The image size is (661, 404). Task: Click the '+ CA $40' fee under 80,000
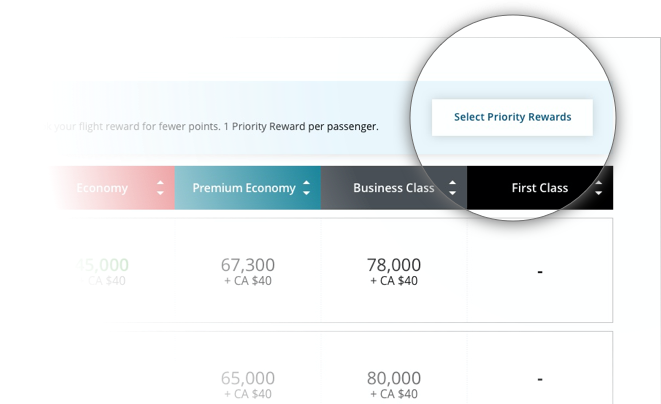[x=394, y=394]
